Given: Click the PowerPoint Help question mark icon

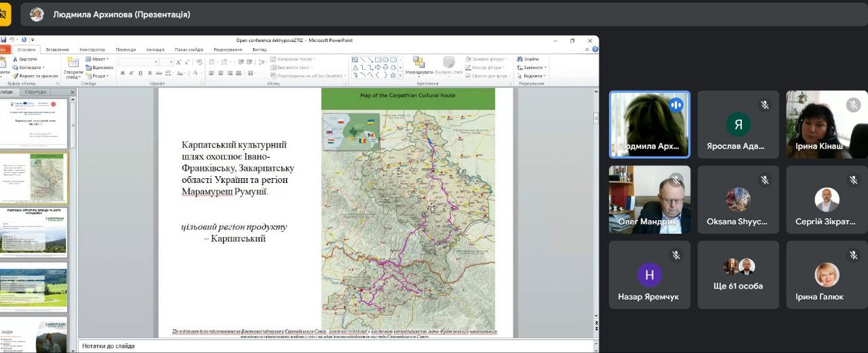Looking at the screenshot, I should pyautogui.click(x=595, y=49).
